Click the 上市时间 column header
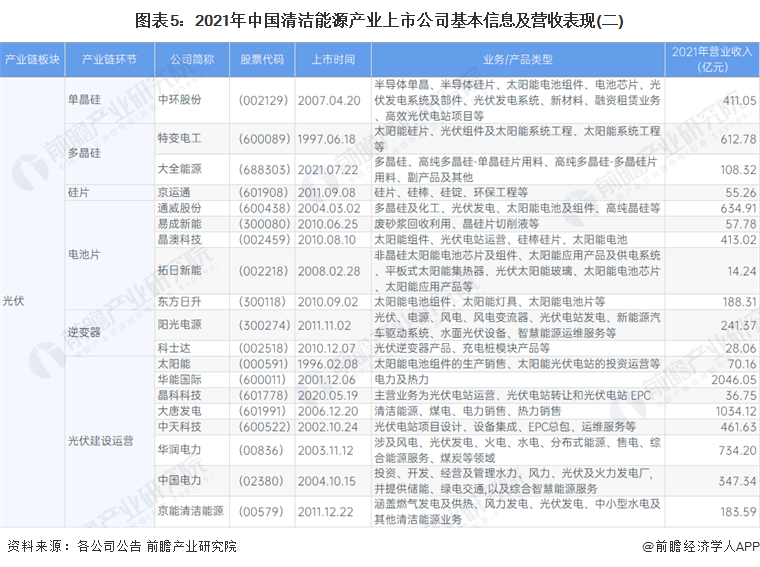The width and height of the screenshot is (760, 567). click(x=333, y=60)
